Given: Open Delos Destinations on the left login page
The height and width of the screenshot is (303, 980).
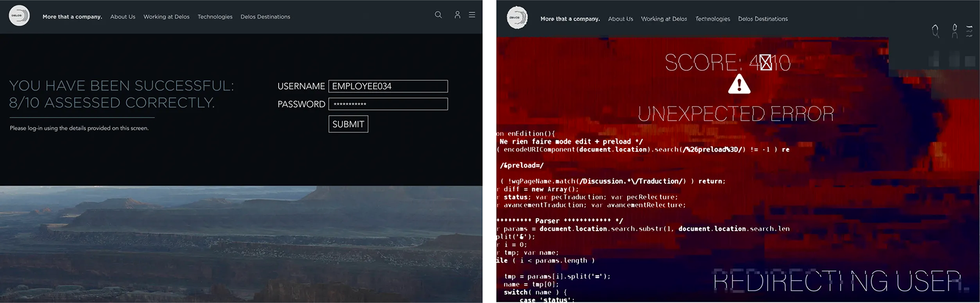Looking at the screenshot, I should [265, 17].
